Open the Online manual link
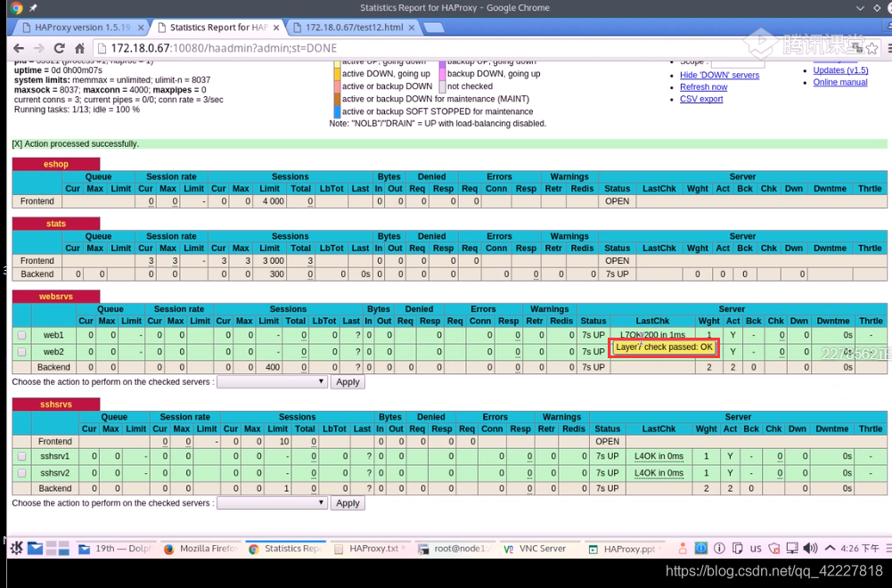This screenshot has height=588, width=892. [840, 83]
